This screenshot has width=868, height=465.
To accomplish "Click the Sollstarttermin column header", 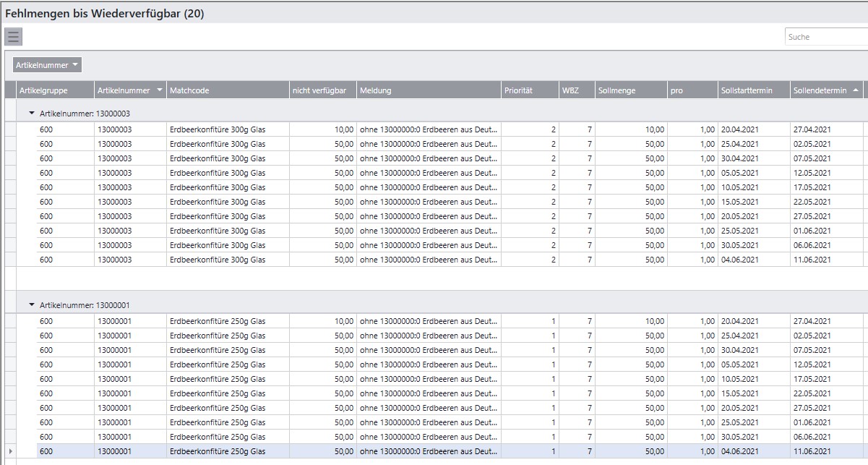I will [x=747, y=90].
